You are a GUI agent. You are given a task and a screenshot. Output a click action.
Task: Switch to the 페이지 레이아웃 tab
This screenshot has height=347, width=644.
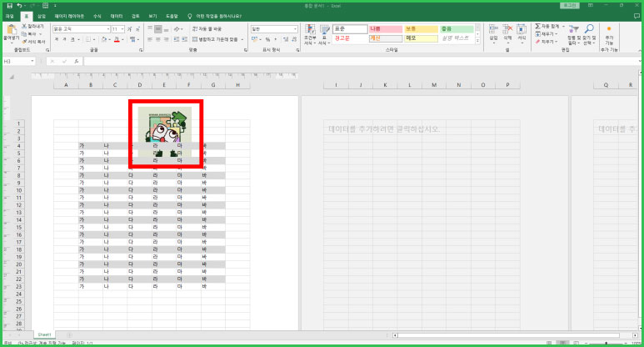coord(69,17)
